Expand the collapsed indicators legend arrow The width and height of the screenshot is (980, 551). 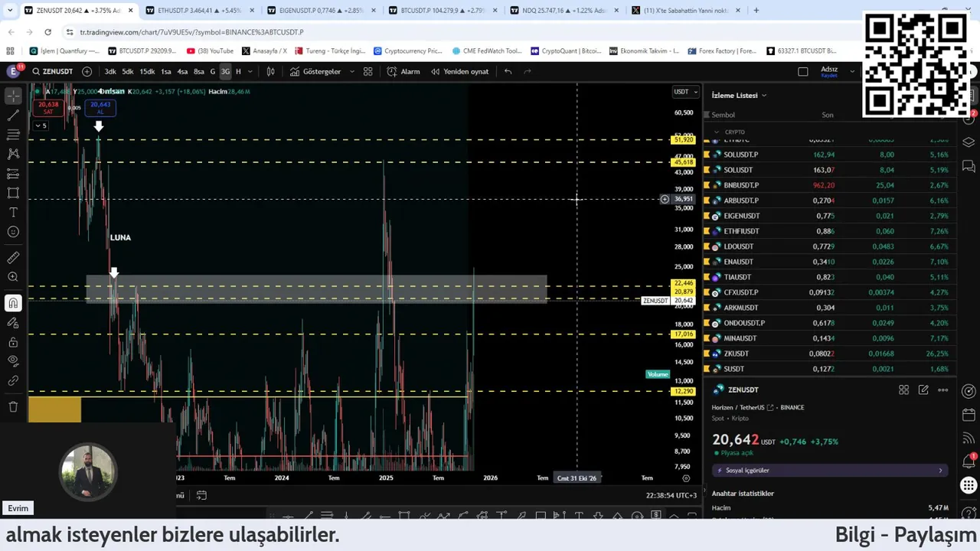(40, 126)
